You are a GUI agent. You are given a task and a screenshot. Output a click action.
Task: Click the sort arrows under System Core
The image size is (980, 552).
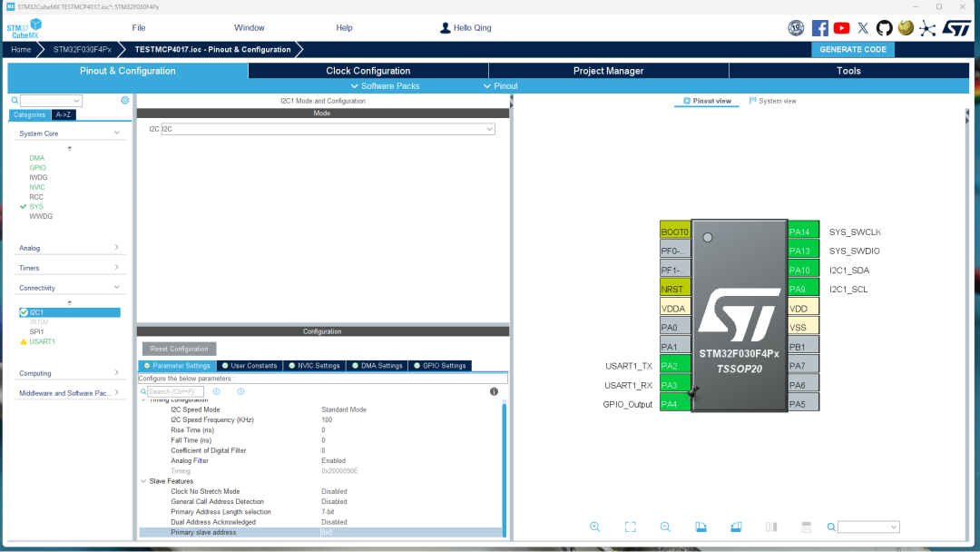[x=69, y=149]
